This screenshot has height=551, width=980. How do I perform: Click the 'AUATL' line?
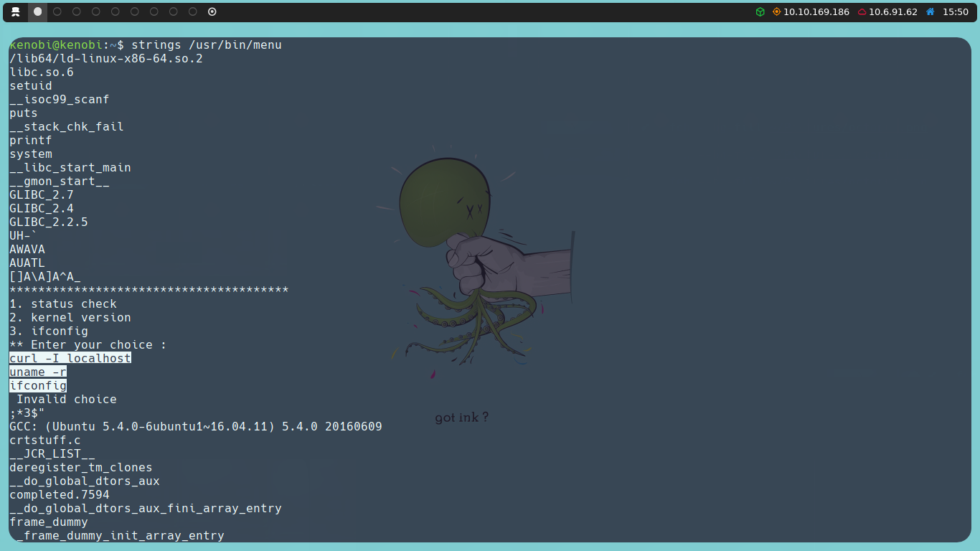(x=27, y=263)
